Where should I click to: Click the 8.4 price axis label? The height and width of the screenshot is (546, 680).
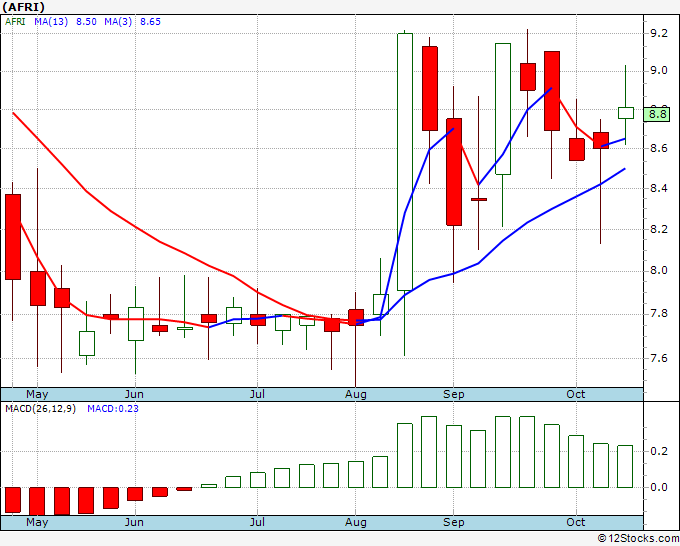coord(659,188)
